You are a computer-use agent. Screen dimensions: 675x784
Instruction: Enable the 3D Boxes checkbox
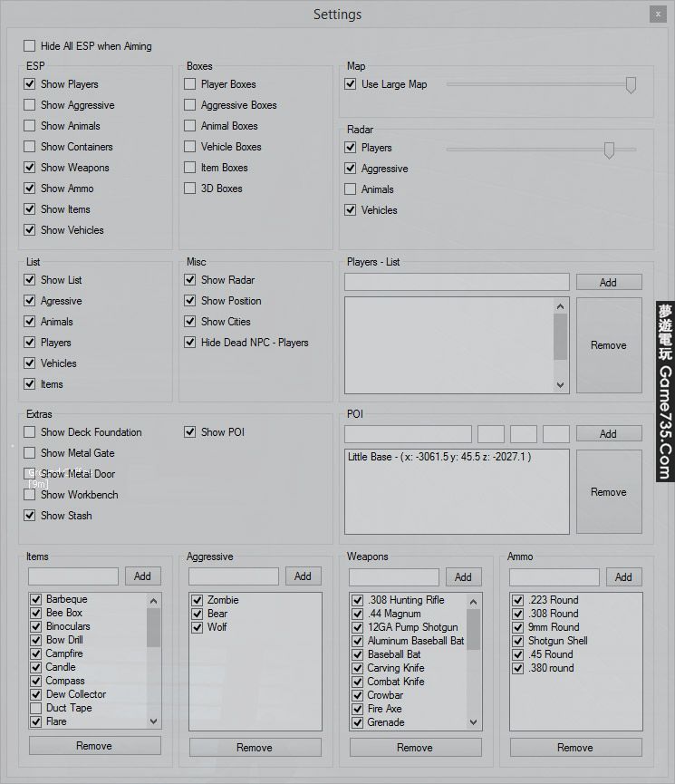point(190,189)
